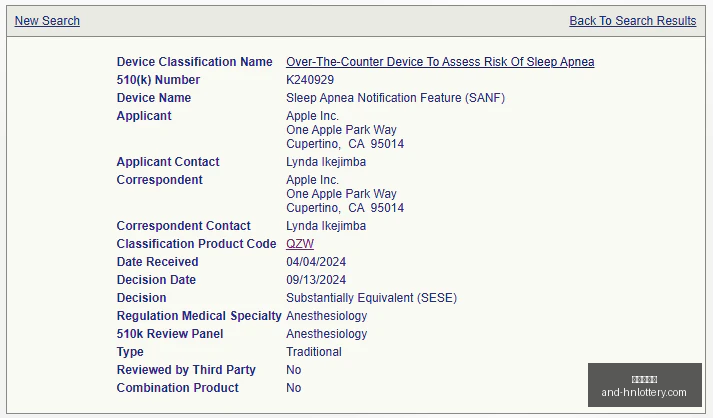Image resolution: width=713 pixels, height=418 pixels.
Task: Open the New Search link
Action: [x=47, y=21]
